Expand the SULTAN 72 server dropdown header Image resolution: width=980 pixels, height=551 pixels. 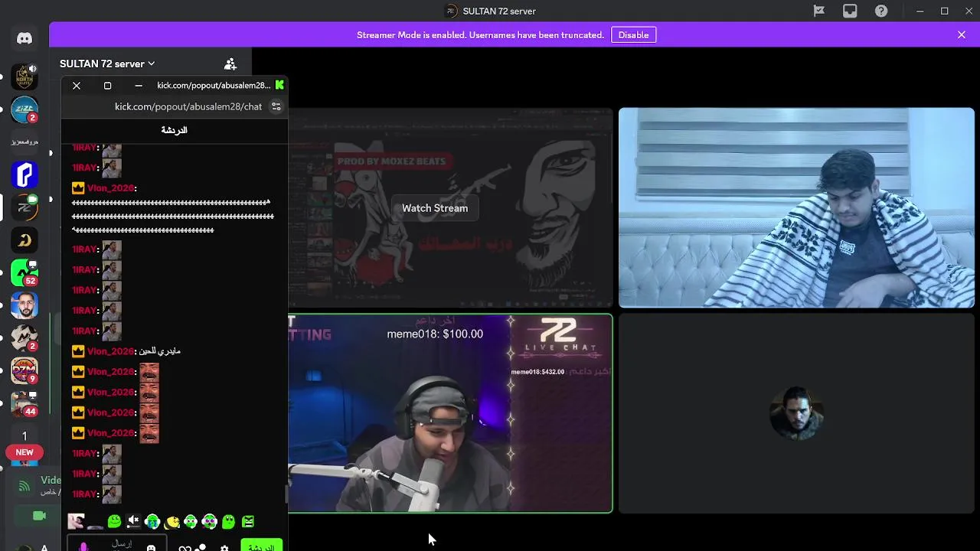(107, 64)
